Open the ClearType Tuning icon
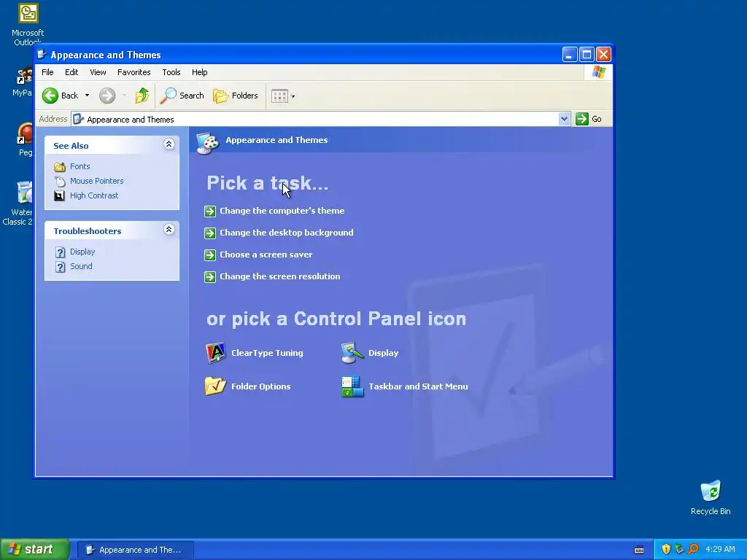Image resolution: width=747 pixels, height=560 pixels. click(215, 353)
